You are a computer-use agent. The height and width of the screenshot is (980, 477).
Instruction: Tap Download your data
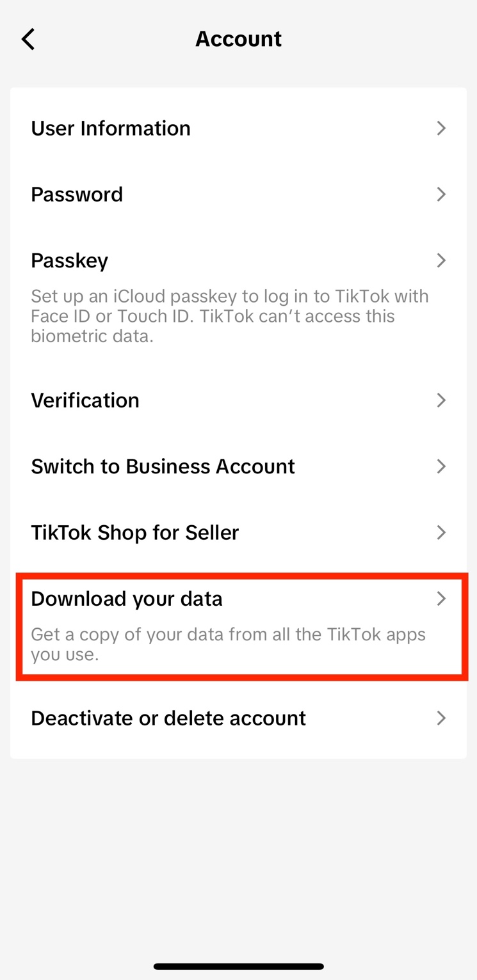(x=127, y=599)
